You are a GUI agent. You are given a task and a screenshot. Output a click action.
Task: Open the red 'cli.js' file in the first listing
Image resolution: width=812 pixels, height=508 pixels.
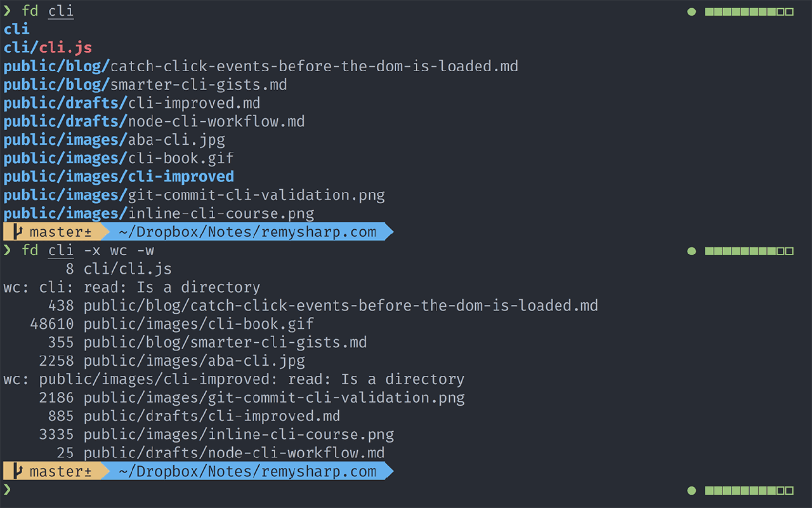[x=65, y=48]
